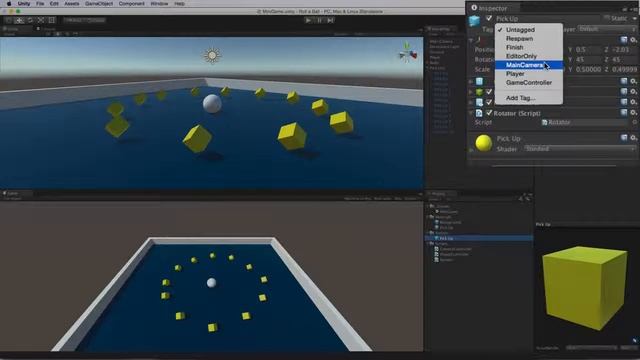This screenshot has width=640, height=360.
Task: Collapse the Scripts folder in Project
Action: click(428, 243)
